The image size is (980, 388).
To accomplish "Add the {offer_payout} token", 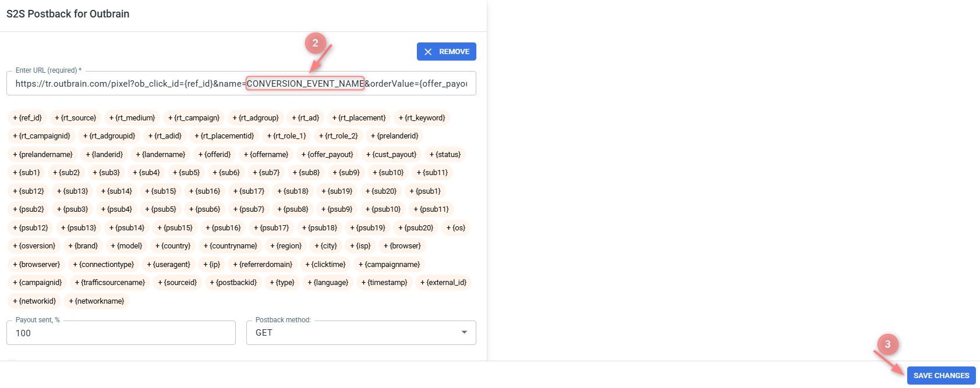I will pos(327,155).
